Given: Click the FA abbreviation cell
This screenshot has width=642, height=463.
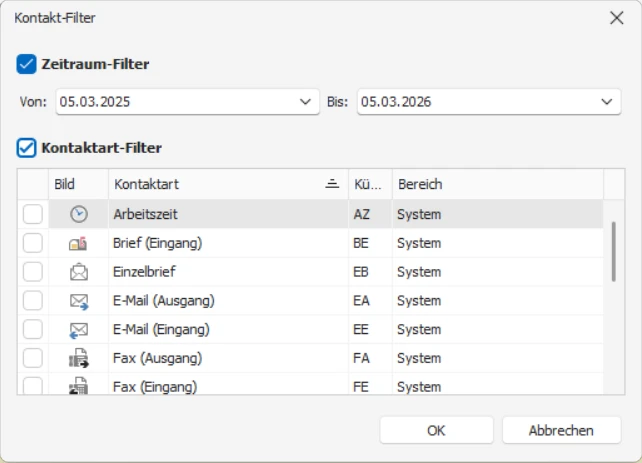Looking at the screenshot, I should 371,358.
